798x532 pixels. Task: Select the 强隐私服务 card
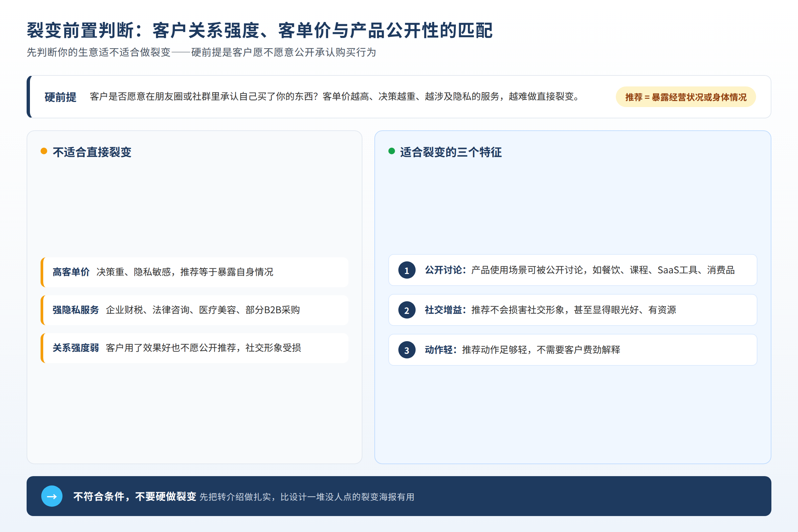click(x=195, y=310)
